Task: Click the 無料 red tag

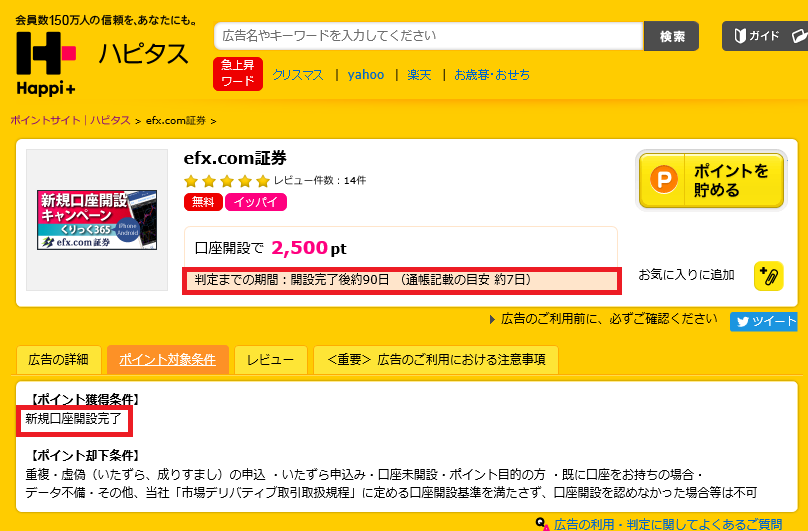Action: 203,202
